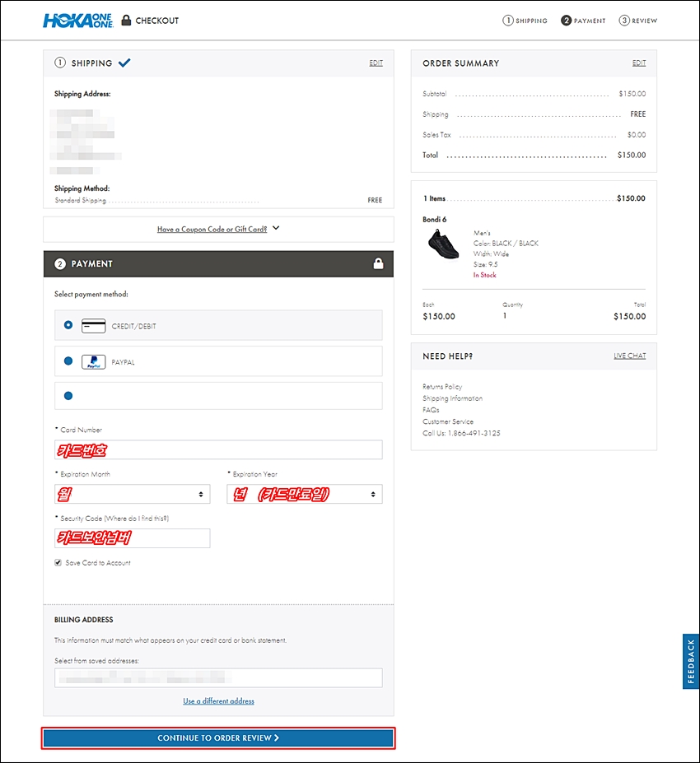Click the order Total $150.00 line

tap(534, 156)
